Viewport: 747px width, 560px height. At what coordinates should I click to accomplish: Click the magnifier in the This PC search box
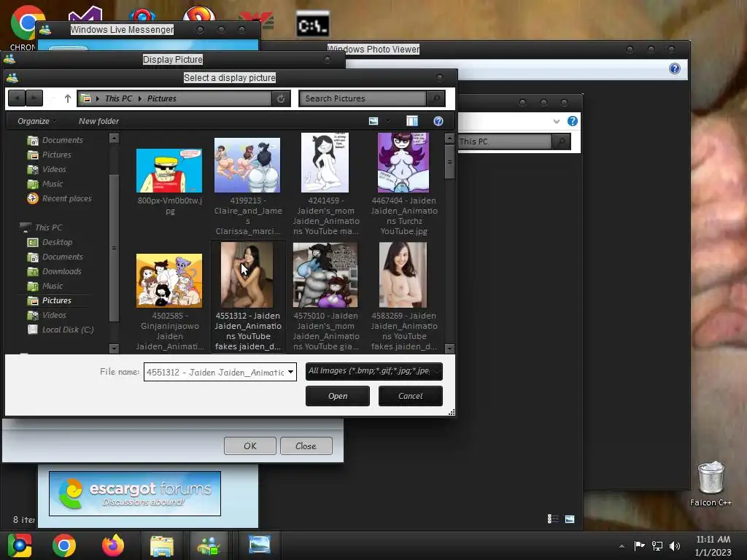(x=562, y=141)
